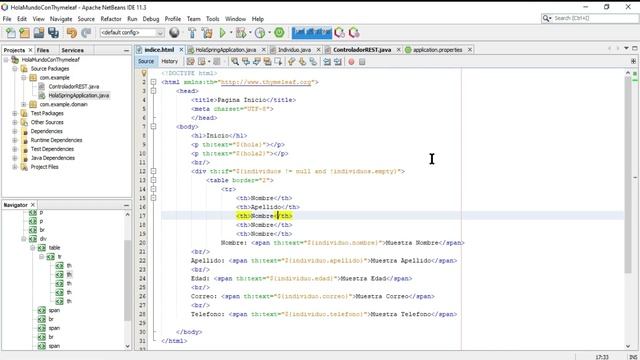This screenshot has height=360, width=640.
Task: Click the New File toolbar icon
Action: tap(11, 33)
